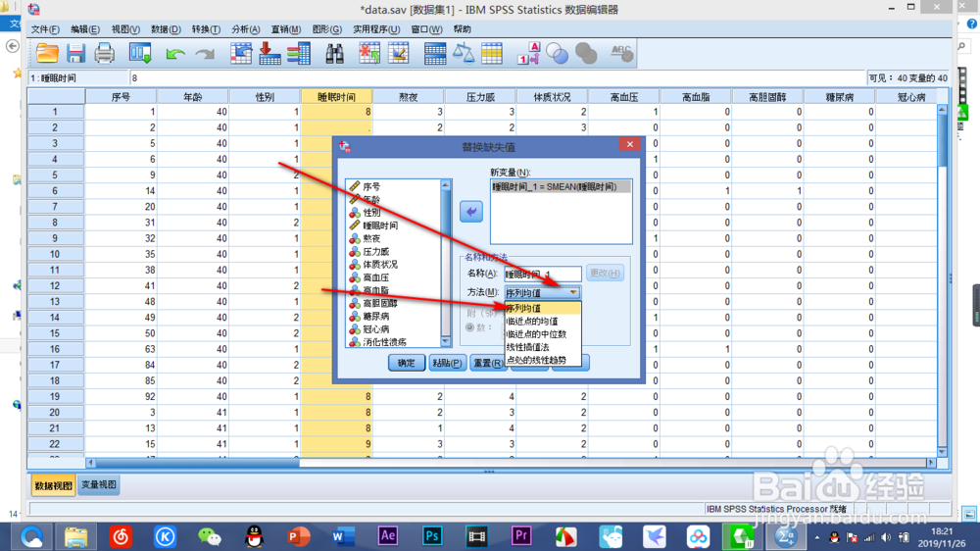Recall recently used dialogs toolbar icon
980x551 pixels.
[140, 54]
